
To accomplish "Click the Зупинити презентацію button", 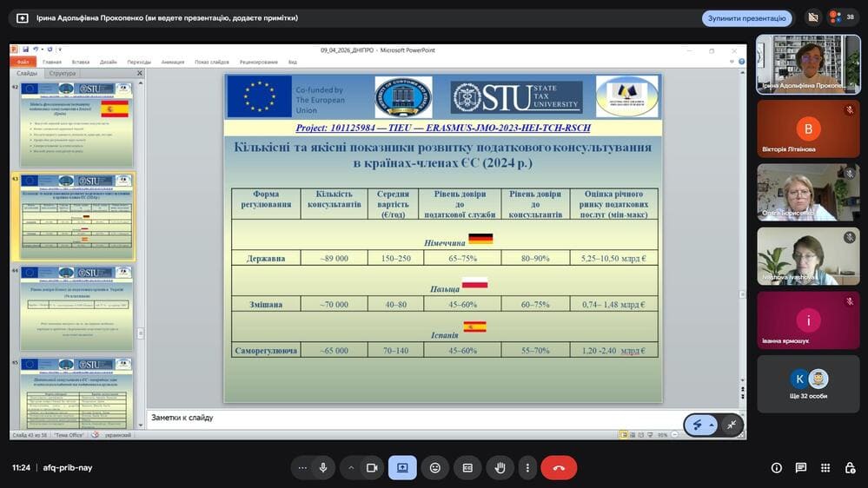I will coord(746,18).
